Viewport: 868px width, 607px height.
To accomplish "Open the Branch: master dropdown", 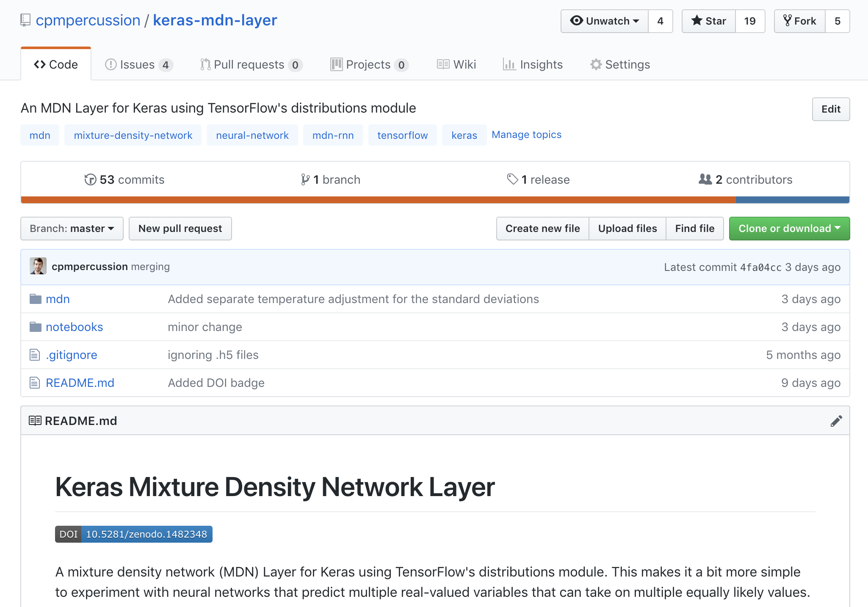I will coord(72,229).
